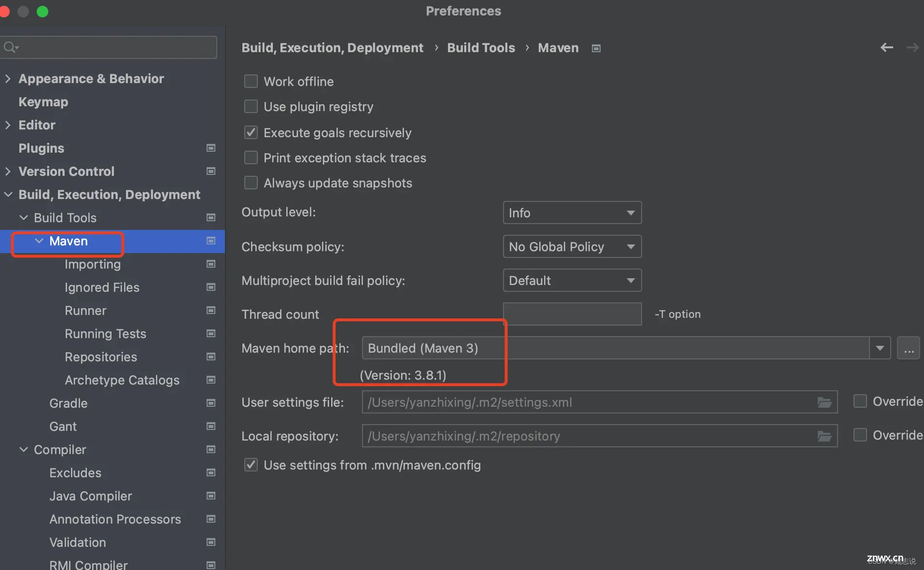Uncheck Execute goals recursively
The image size is (924, 570).
(251, 132)
